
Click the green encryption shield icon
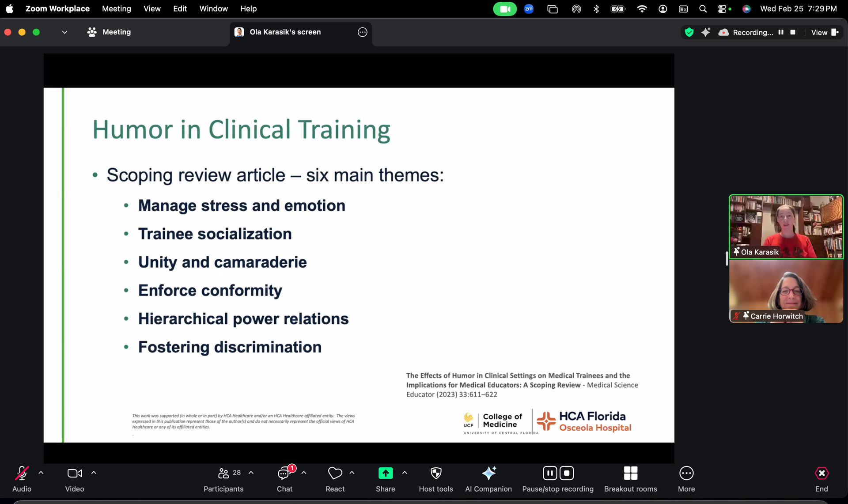(689, 32)
